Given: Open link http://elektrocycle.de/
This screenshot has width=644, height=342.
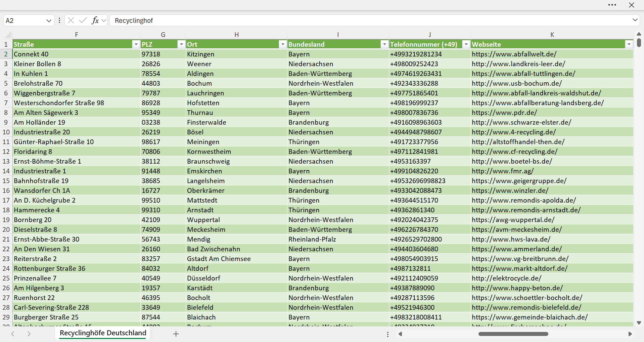Looking at the screenshot, I should [506, 278].
